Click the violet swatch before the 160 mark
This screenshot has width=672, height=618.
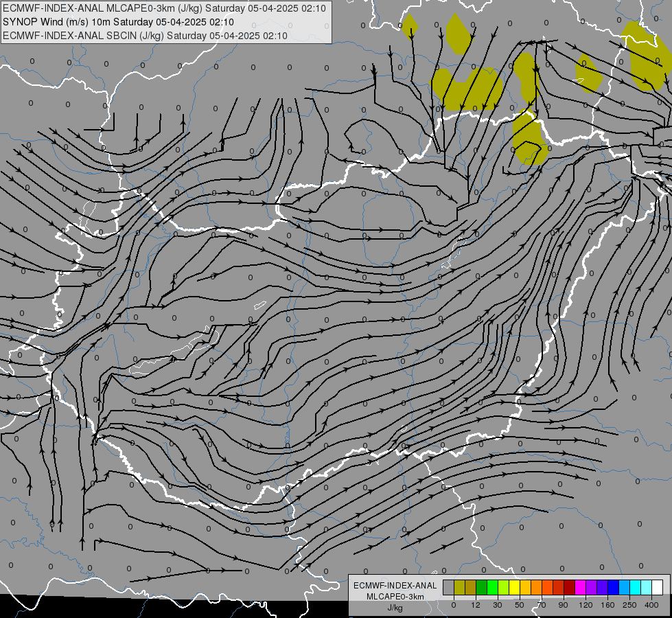tap(603, 587)
